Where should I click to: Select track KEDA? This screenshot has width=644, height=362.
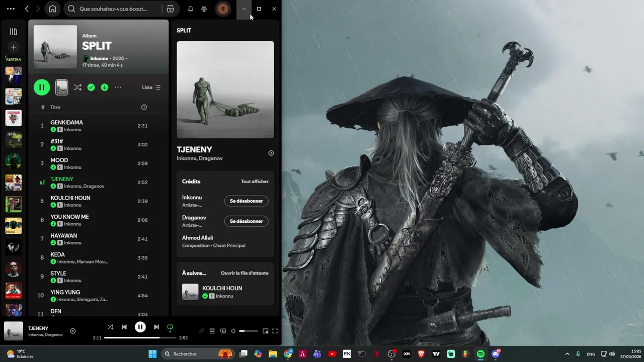57,254
